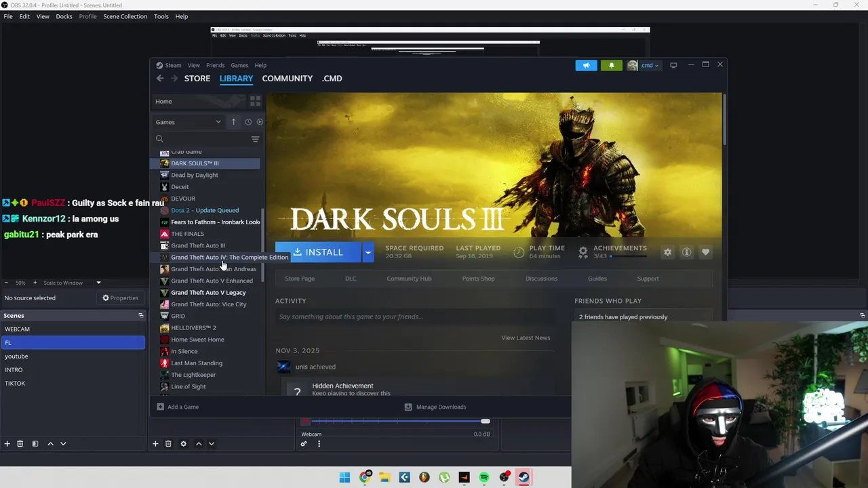Open OBS source Properties button
Screen dimensions: 868x488
click(x=120, y=298)
